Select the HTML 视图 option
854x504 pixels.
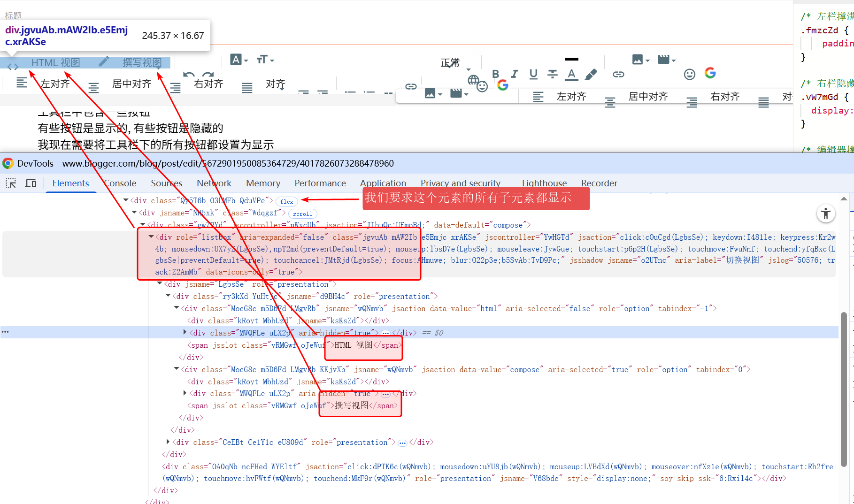pos(55,62)
